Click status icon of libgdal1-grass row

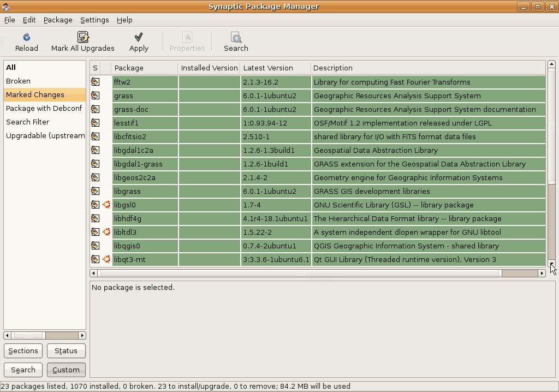(x=95, y=164)
